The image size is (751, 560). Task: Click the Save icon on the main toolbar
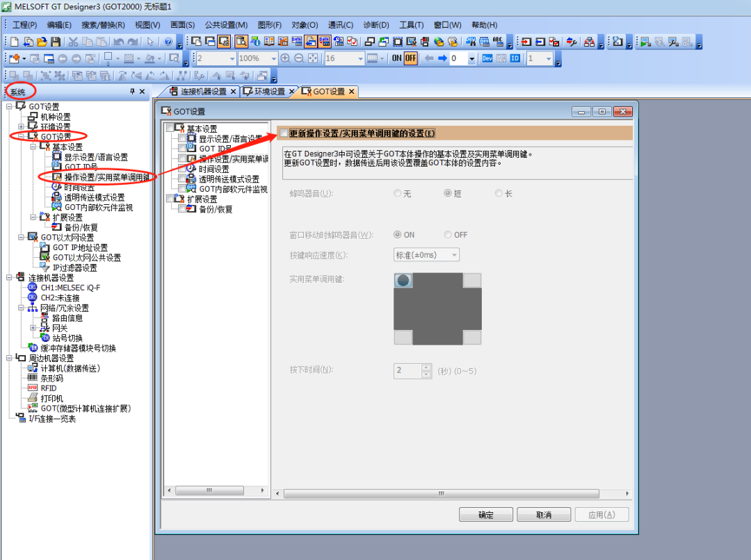tap(56, 41)
